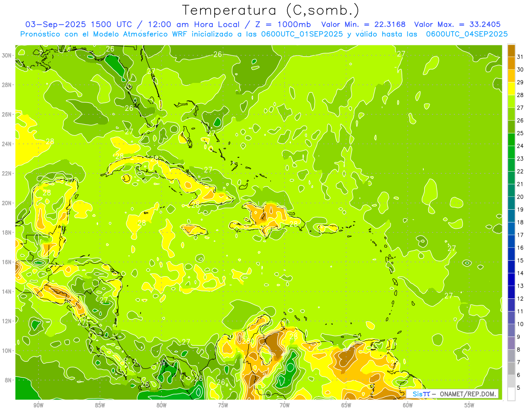Screen dimensions: 532x411
Task: Click the legend value '20'
Action: [x=520, y=197]
